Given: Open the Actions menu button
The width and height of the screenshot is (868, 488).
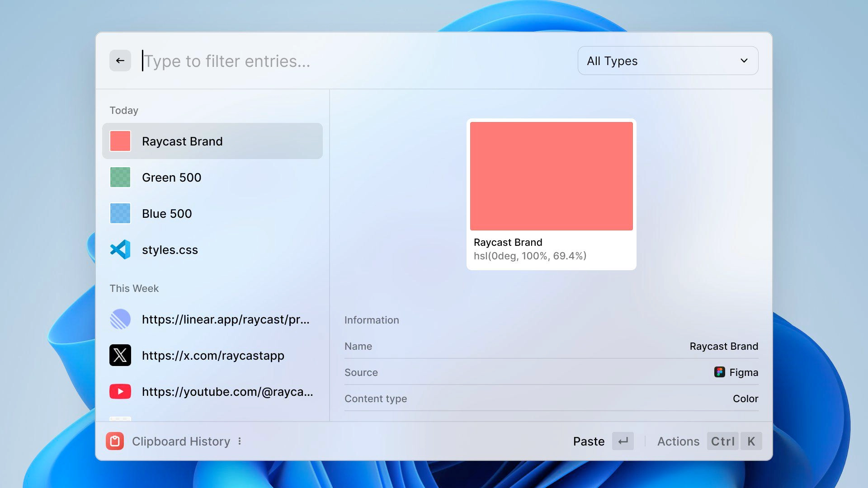Looking at the screenshot, I should [x=678, y=441].
